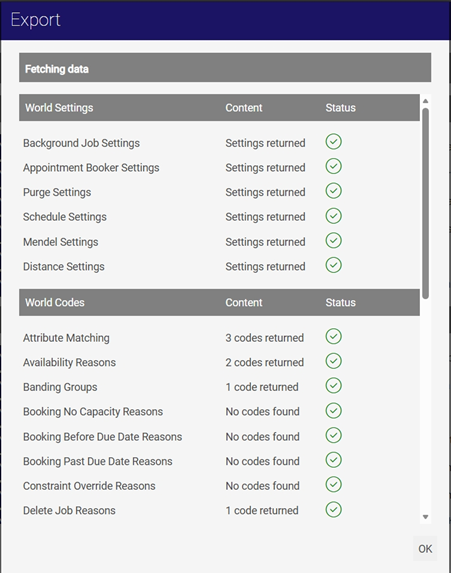Click the Background Job Settings status checkmark
Image resolution: width=451 pixels, height=573 pixels.
tap(333, 142)
